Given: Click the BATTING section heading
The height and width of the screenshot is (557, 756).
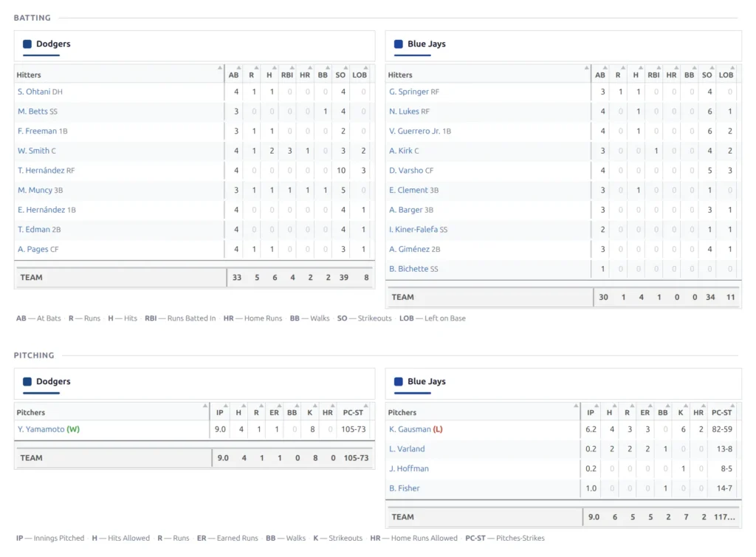Looking at the screenshot, I should [x=32, y=18].
